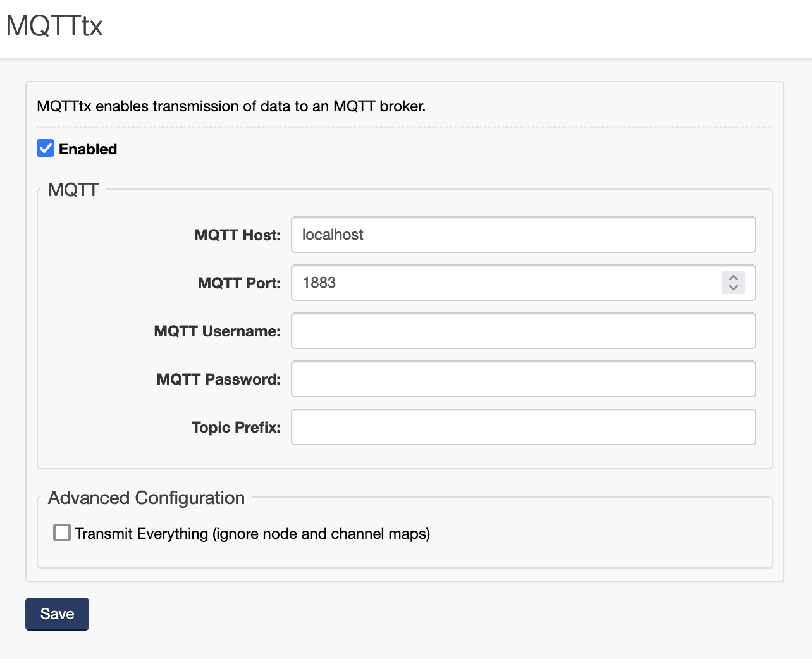Click the MQTTtx description sentence
812x659 pixels.
(231, 106)
